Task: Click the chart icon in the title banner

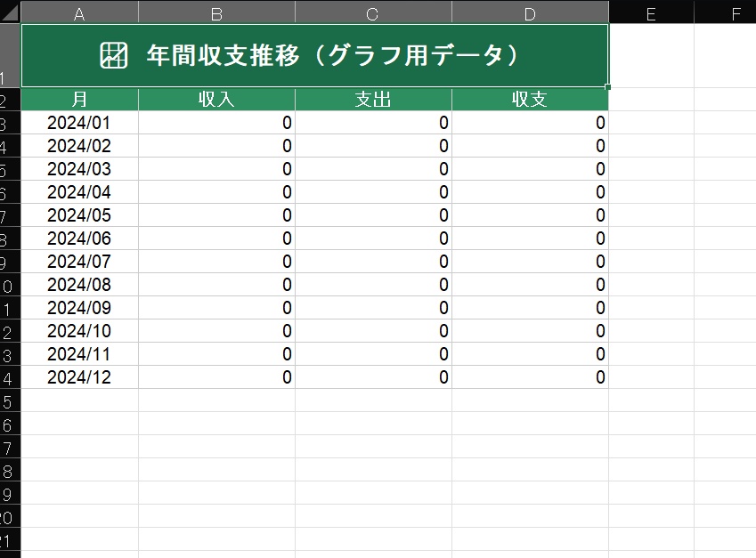Action: coord(114,55)
